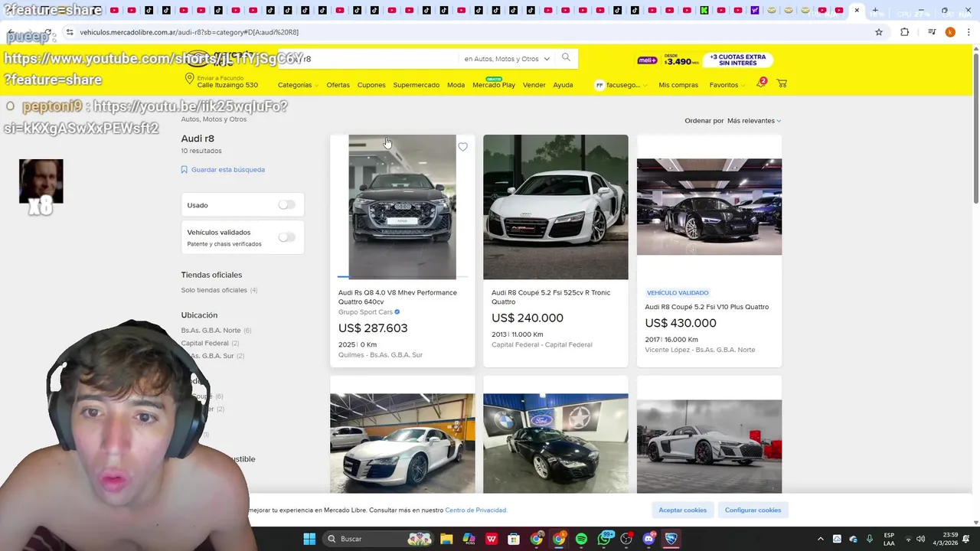This screenshot has height=551, width=980.
Task: Toggle Vehículos validados filter switch
Action: pyautogui.click(x=286, y=237)
